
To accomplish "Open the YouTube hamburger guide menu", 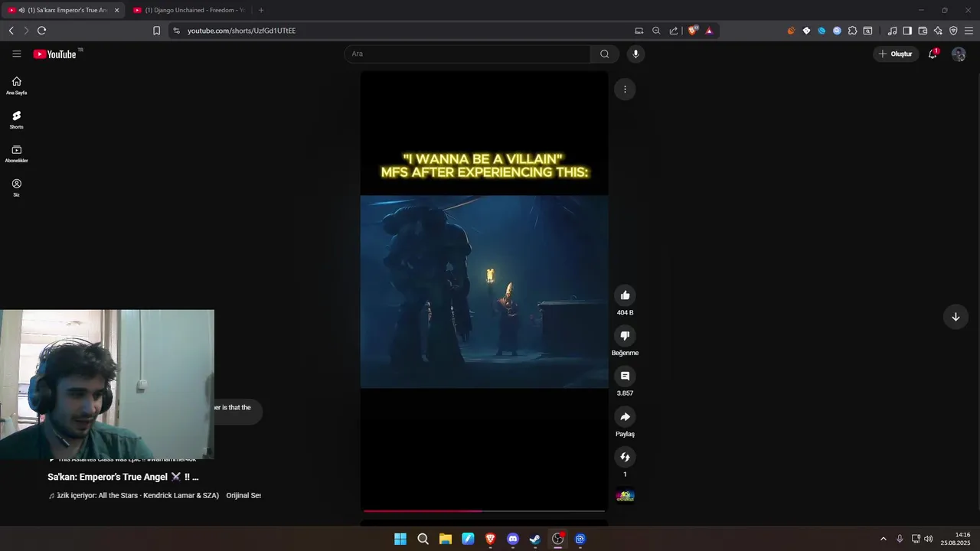I will (x=17, y=54).
